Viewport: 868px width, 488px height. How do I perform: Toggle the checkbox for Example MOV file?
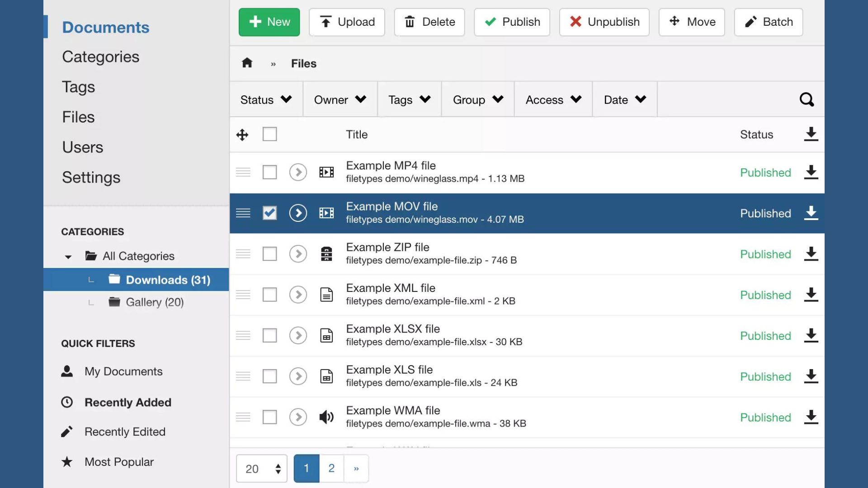[x=269, y=213]
